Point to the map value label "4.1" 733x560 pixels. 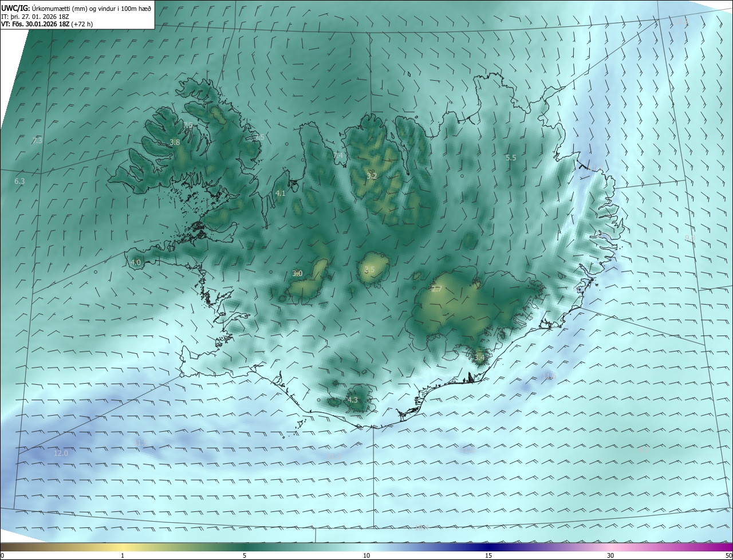(280, 194)
